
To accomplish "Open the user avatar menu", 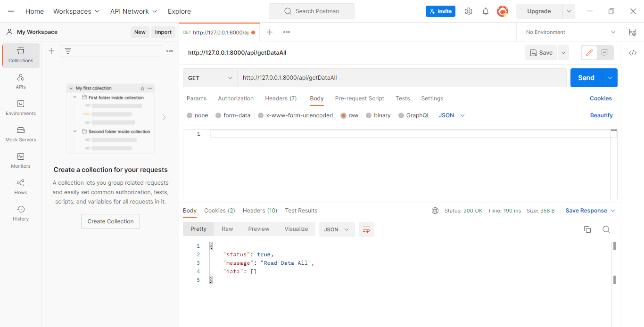I will click(503, 11).
